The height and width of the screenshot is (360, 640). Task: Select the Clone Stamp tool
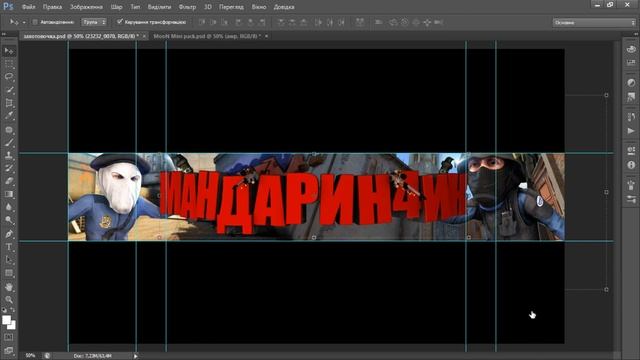9,155
